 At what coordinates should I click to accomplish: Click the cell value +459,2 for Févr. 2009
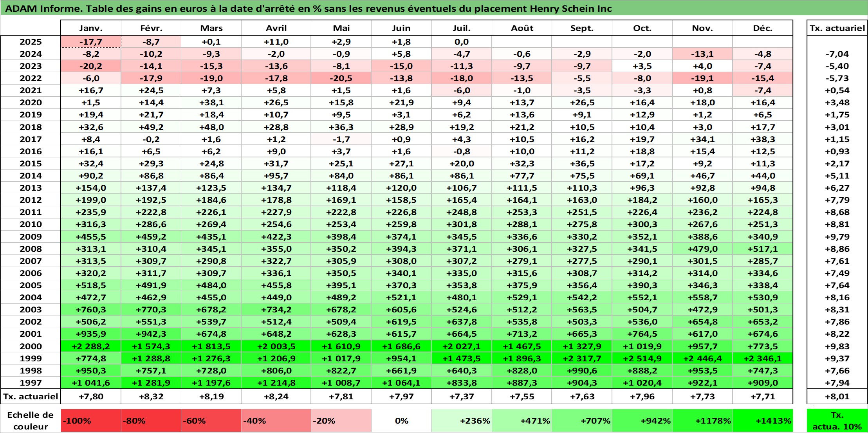click(x=151, y=236)
